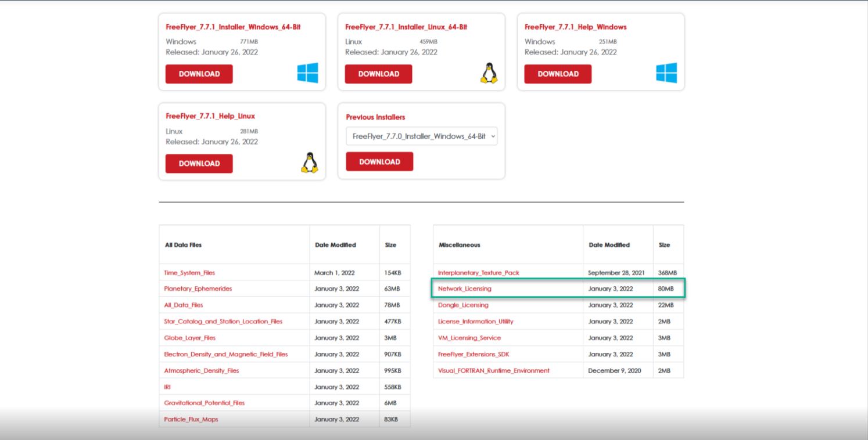Open the FreeFlyer_Extensions_SDK link
This screenshot has height=440, width=868.
[x=474, y=354]
